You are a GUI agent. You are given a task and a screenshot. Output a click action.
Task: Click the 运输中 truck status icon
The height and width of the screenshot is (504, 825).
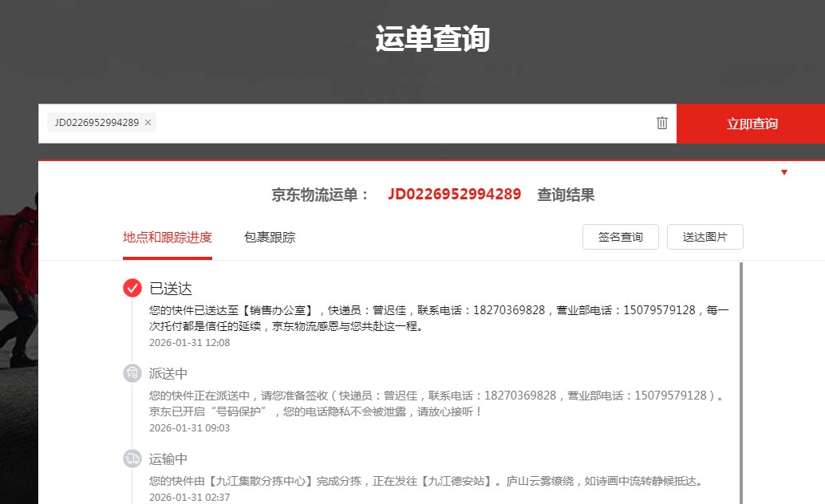pyautogui.click(x=132, y=459)
